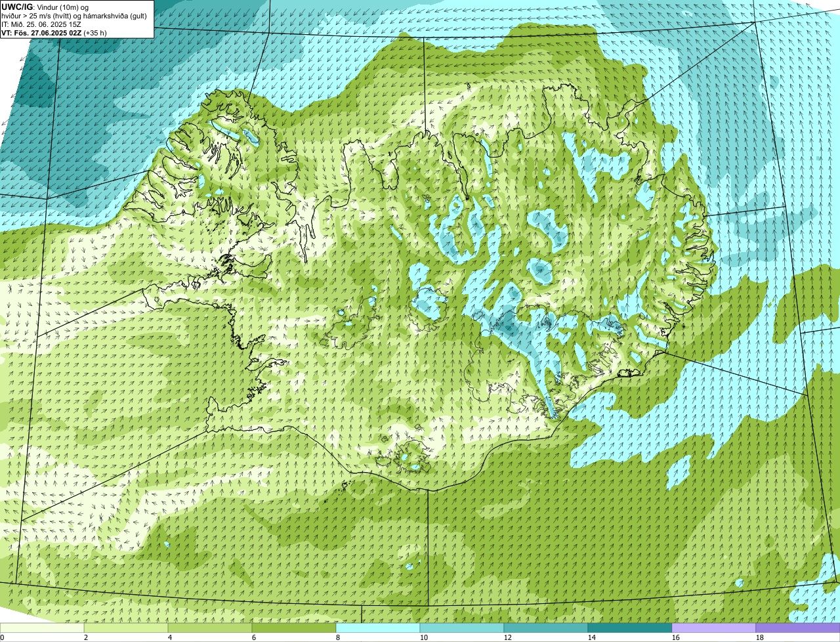
Task: Click the 2–4 m/s light green legend swatch
Action: [126, 628]
